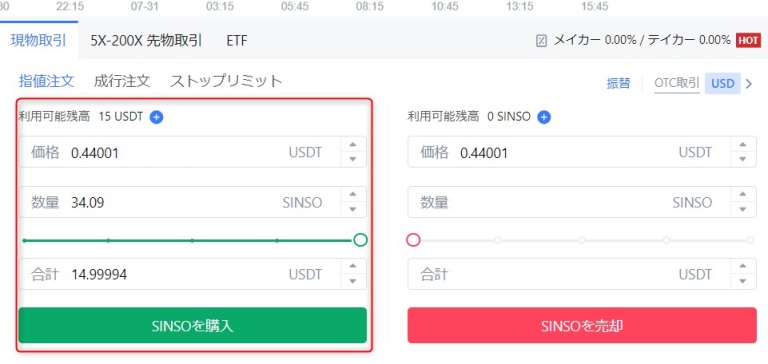Increase sell 数量 with up arrow
This screenshot has height=364, width=768.
pyautogui.click(x=743, y=194)
